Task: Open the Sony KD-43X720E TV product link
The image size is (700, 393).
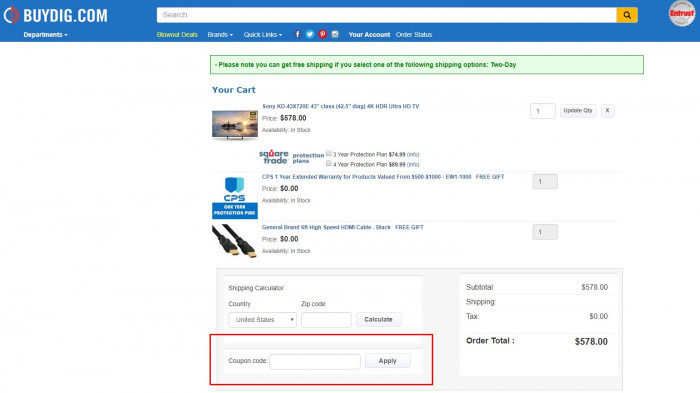Action: tap(341, 106)
